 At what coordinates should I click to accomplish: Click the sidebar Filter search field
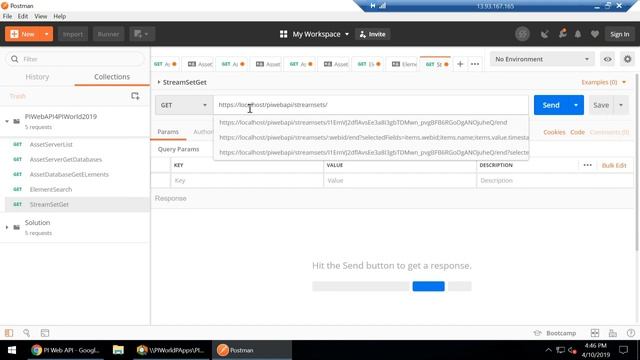75,59
